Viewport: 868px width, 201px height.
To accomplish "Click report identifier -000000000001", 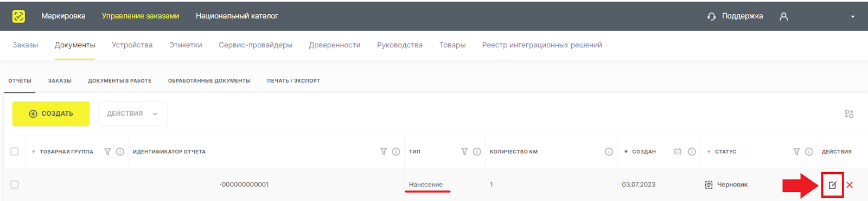I will pos(244,185).
